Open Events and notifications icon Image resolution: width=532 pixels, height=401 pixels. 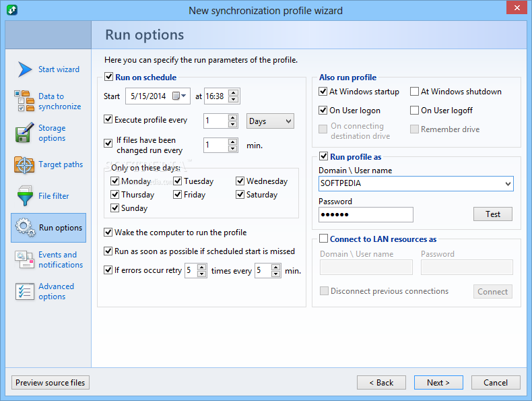[x=24, y=259]
